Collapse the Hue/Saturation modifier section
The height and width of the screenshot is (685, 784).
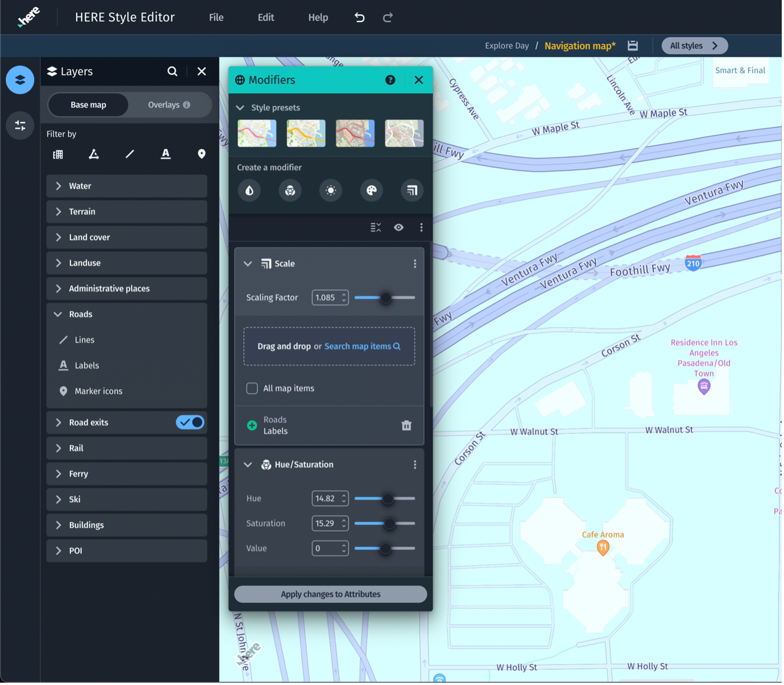(x=248, y=465)
